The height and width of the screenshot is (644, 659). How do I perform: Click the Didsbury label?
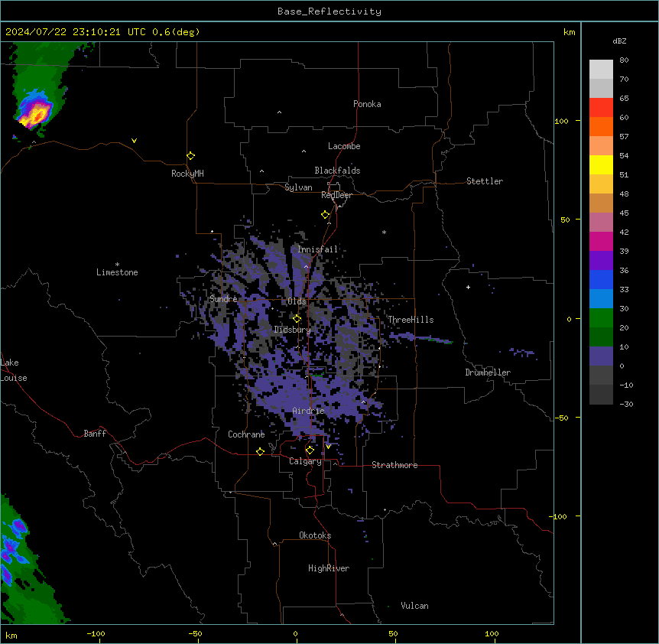coord(293,330)
